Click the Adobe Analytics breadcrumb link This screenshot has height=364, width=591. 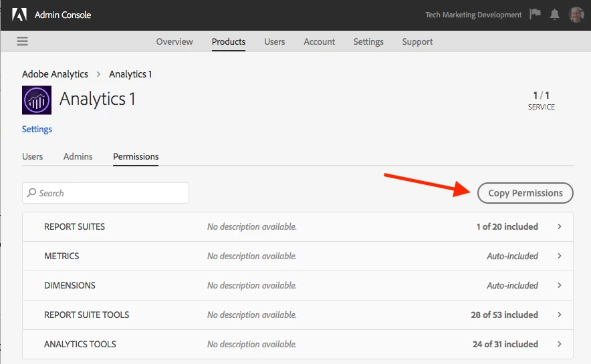click(x=55, y=74)
